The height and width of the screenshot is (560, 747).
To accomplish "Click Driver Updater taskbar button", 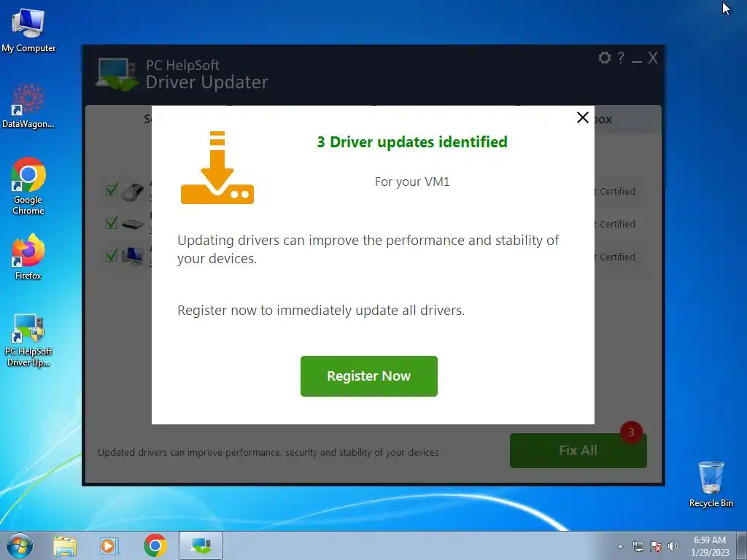I will (x=201, y=545).
